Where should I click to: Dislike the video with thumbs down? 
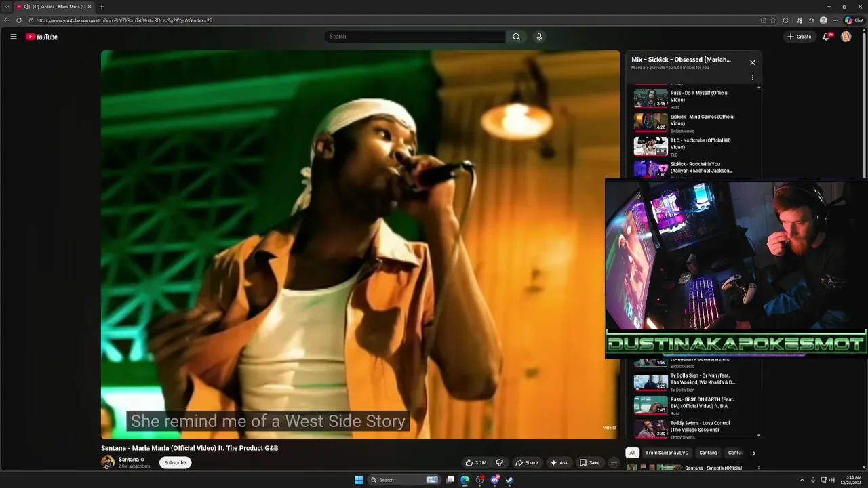500,463
